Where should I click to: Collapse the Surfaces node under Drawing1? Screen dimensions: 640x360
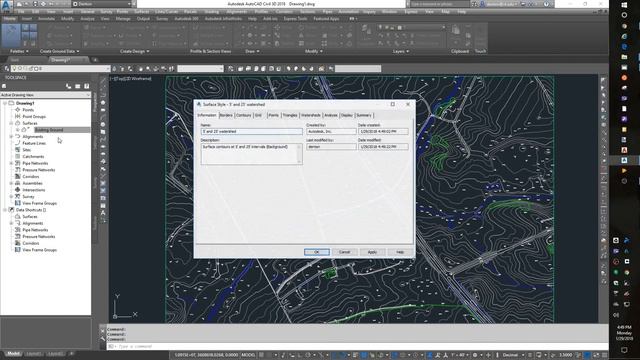coord(11,123)
